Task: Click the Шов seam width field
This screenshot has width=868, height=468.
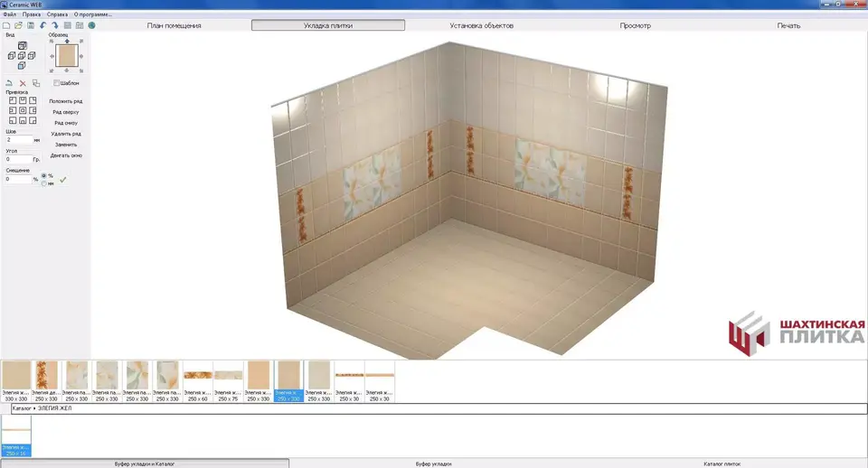Action: tap(19, 140)
